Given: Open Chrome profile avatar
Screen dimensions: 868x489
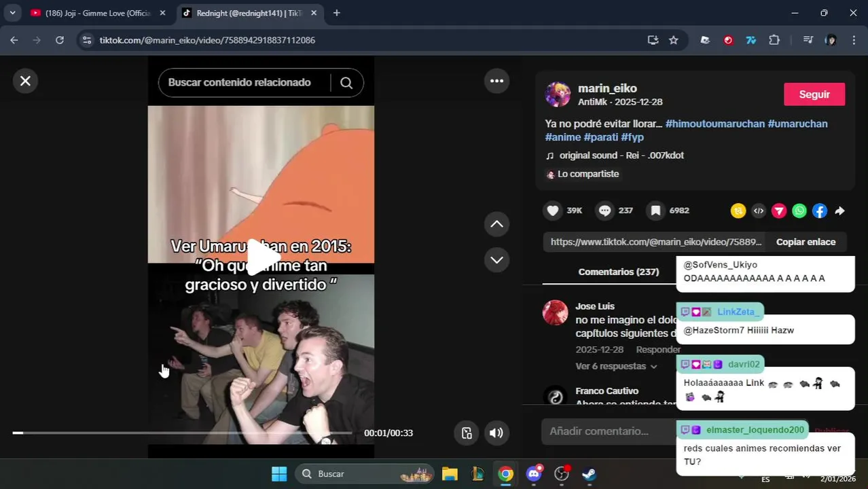Looking at the screenshot, I should (x=831, y=40).
